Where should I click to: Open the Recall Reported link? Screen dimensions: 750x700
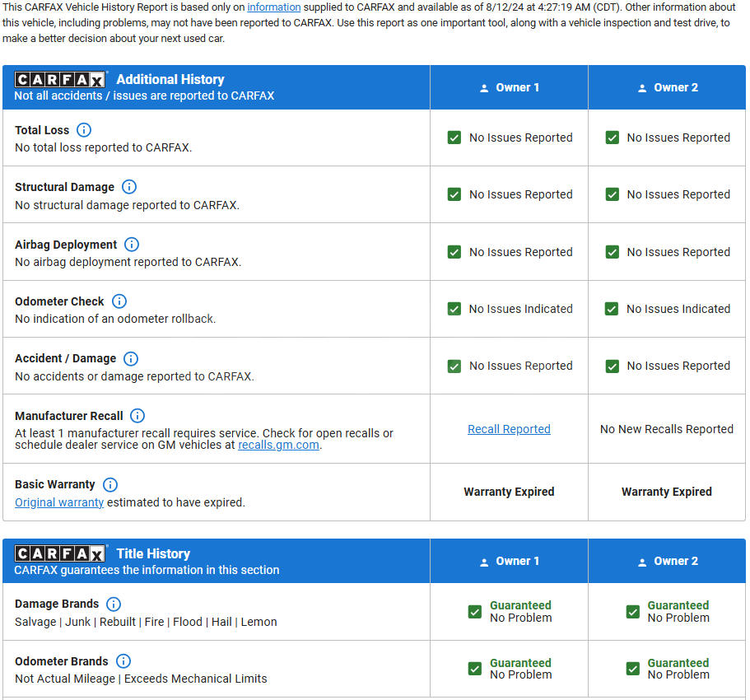click(x=509, y=429)
